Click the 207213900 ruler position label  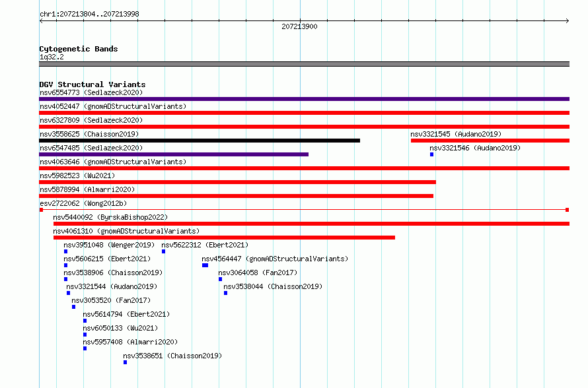(x=299, y=26)
